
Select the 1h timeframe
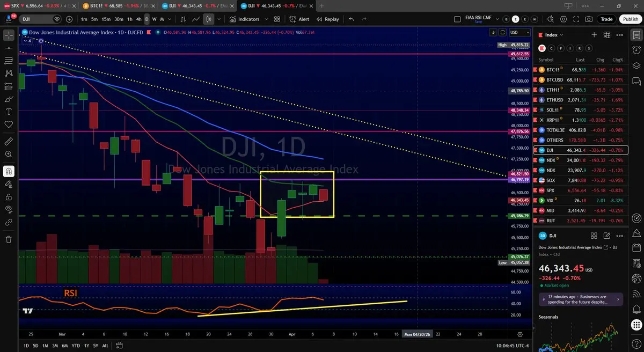(x=130, y=19)
